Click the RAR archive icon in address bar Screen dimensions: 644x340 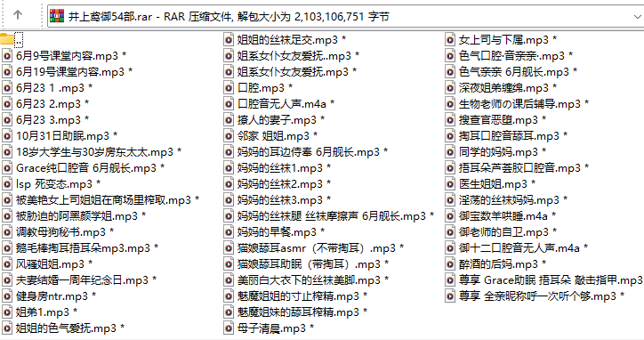(x=57, y=16)
